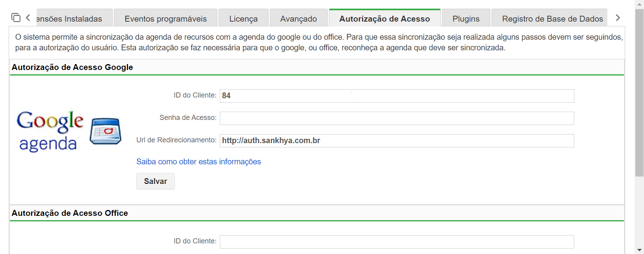Switch to the Eventos programáveis tab
The image size is (644, 254).
(x=165, y=18)
